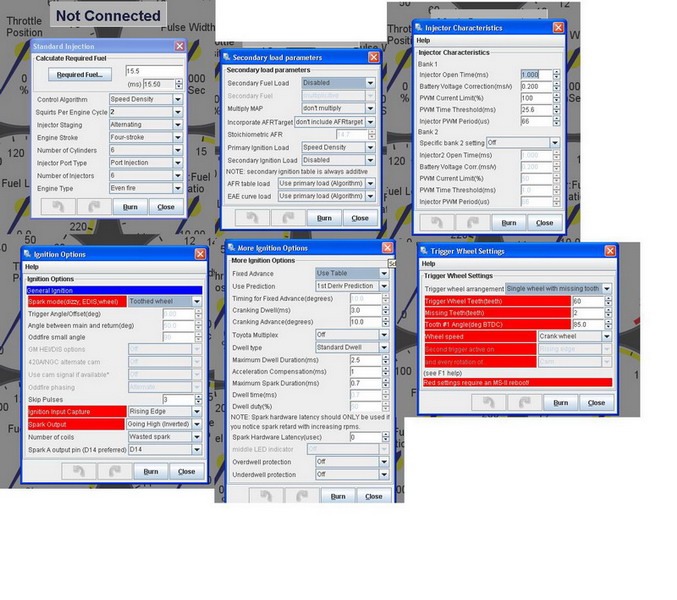Screen dimensions: 677x600
Task: Click Injector Open Time(ms) value field
Action: point(536,75)
